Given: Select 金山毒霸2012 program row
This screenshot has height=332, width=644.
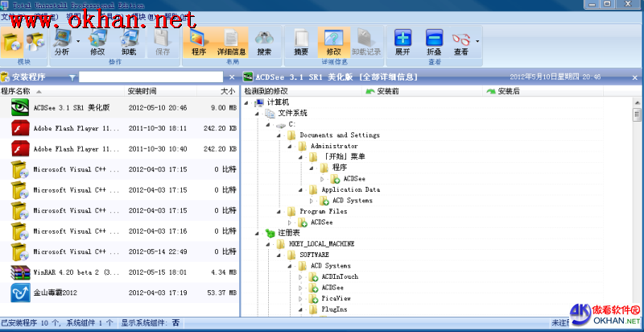Looking at the screenshot, I should (119, 293).
